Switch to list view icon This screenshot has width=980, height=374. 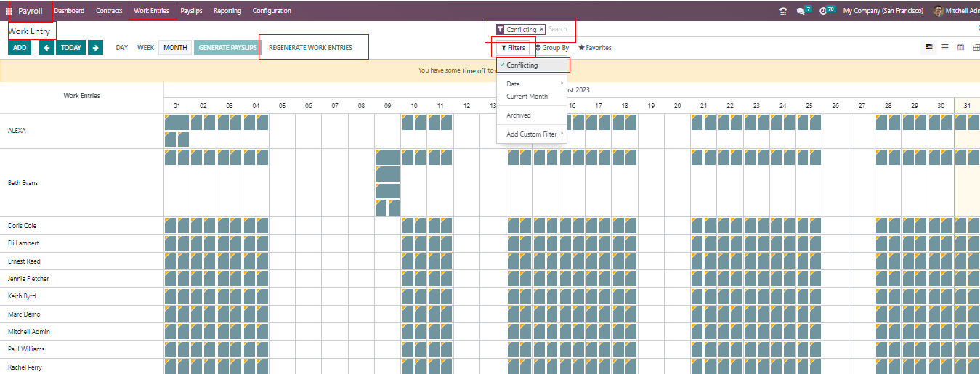tap(945, 47)
